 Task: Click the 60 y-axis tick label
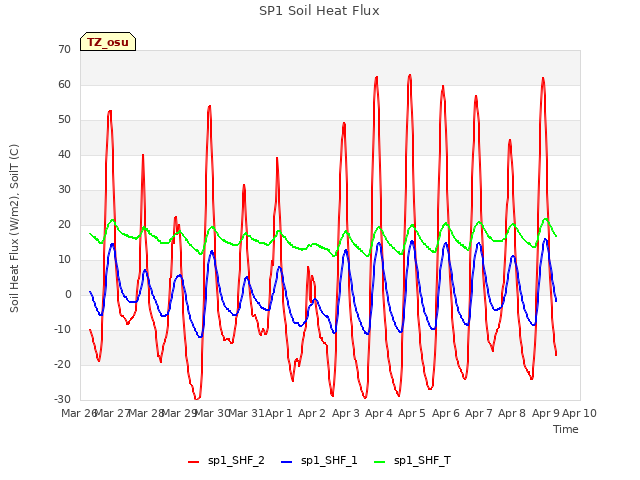(x=64, y=84)
